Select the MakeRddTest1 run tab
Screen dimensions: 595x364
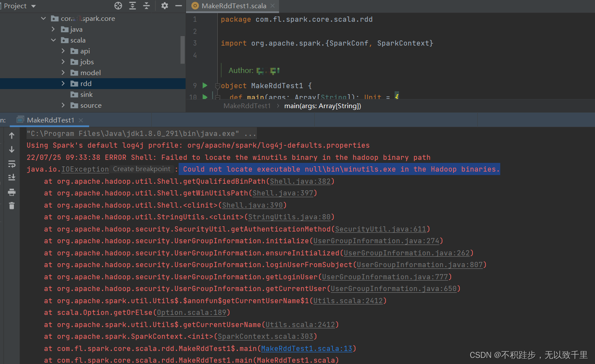click(x=50, y=120)
